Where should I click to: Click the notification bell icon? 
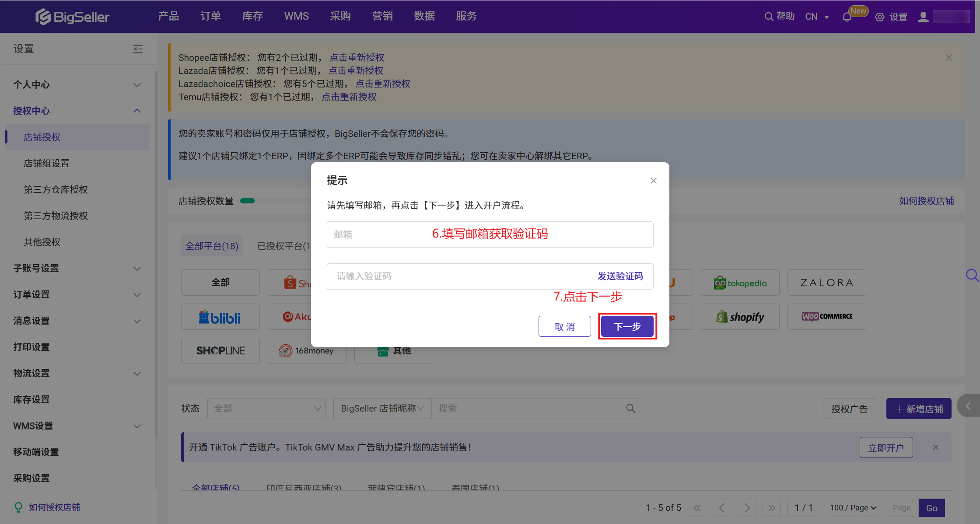tap(847, 17)
